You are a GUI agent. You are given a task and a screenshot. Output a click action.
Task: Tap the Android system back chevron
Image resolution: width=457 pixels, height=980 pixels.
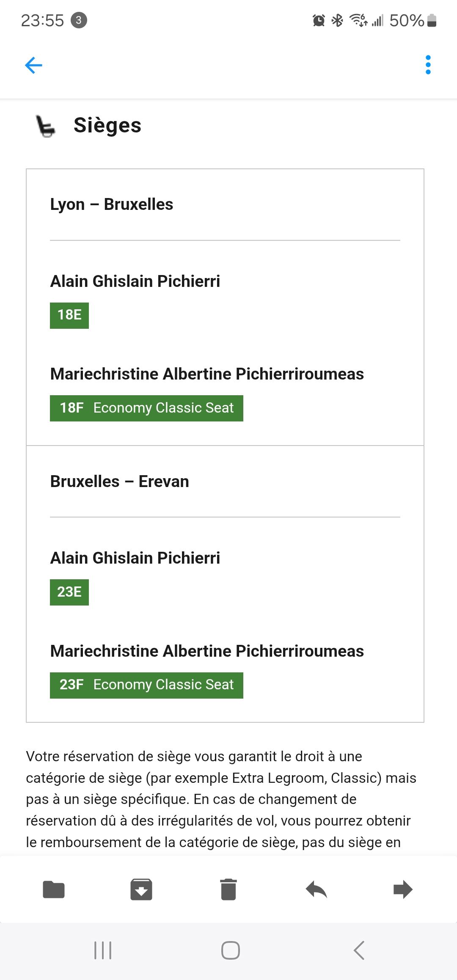click(359, 950)
